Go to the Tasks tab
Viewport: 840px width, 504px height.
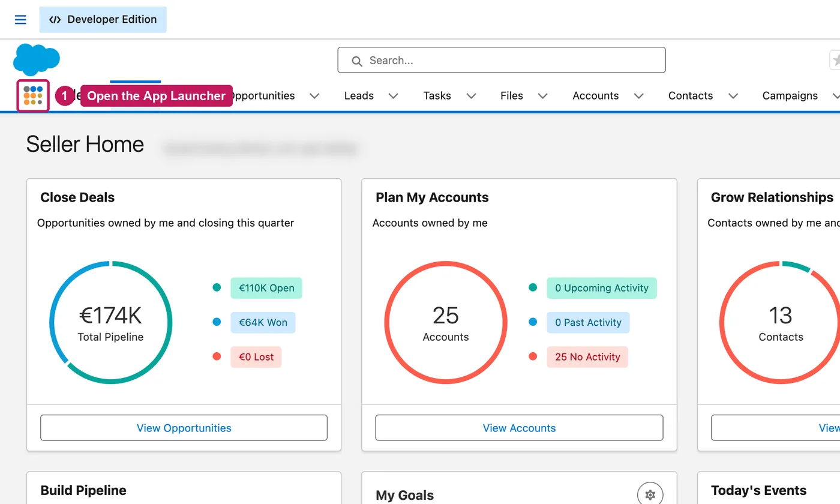coord(437,96)
